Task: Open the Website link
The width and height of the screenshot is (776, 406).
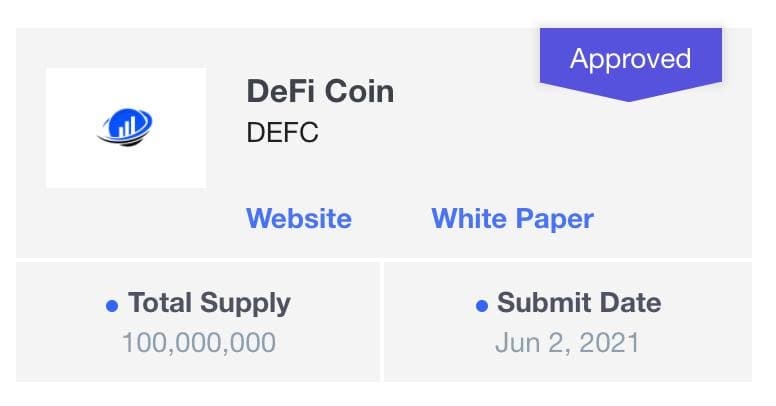Action: (299, 219)
